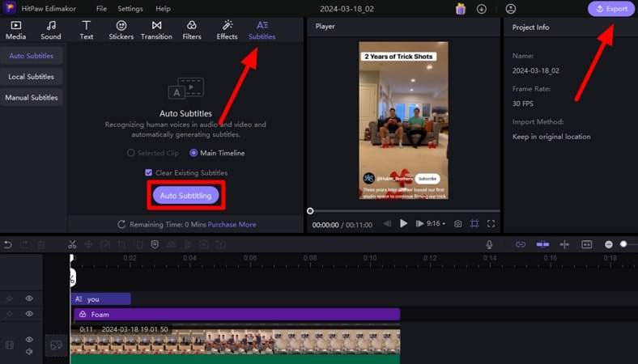The height and width of the screenshot is (364, 638).
Task: Hide the subtitle track 'you'
Action: pyautogui.click(x=29, y=298)
